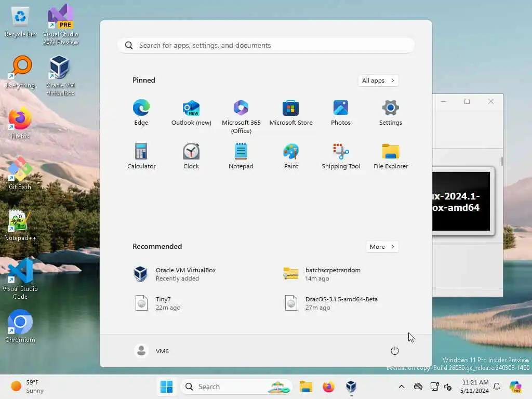Expand All apps list
The height and width of the screenshot is (399, 532).
click(378, 81)
